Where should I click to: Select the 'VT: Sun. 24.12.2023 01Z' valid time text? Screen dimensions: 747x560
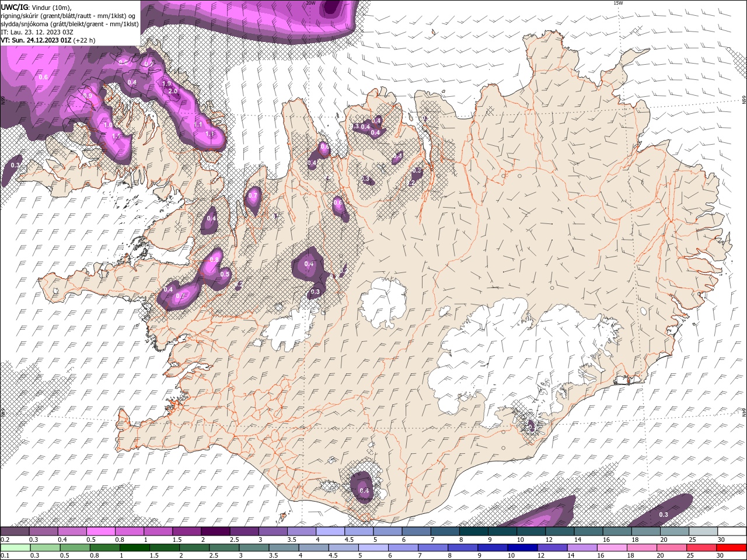[x=36, y=40]
